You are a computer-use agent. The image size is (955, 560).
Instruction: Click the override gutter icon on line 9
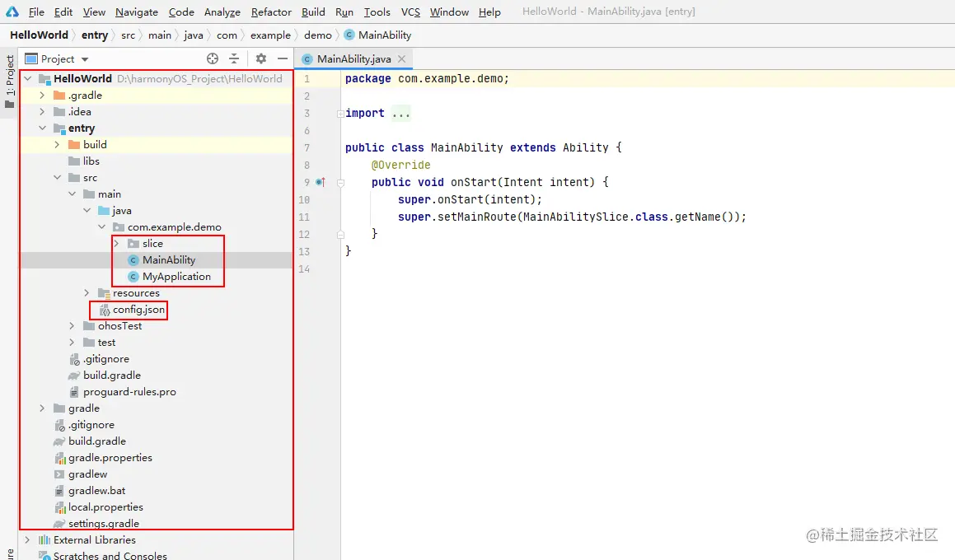[321, 182]
